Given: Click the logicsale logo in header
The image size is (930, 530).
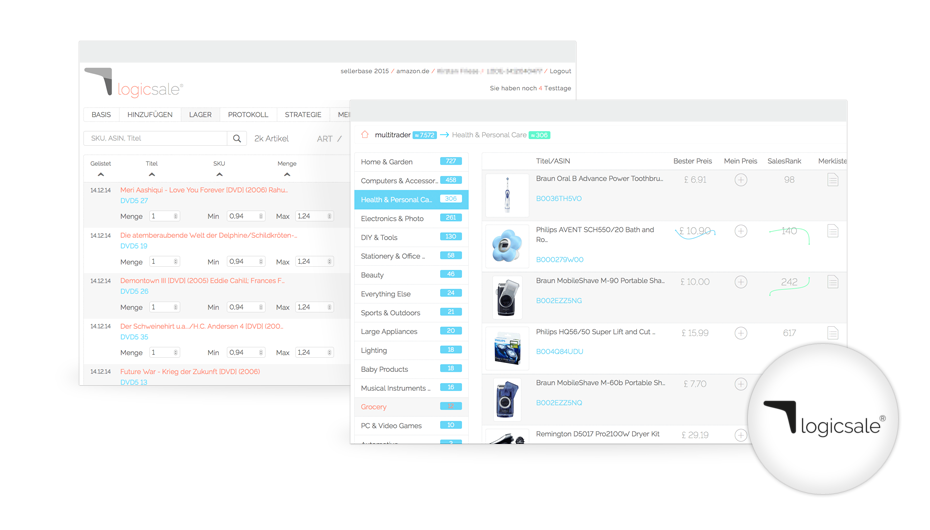Looking at the screenshot, I should 134,82.
